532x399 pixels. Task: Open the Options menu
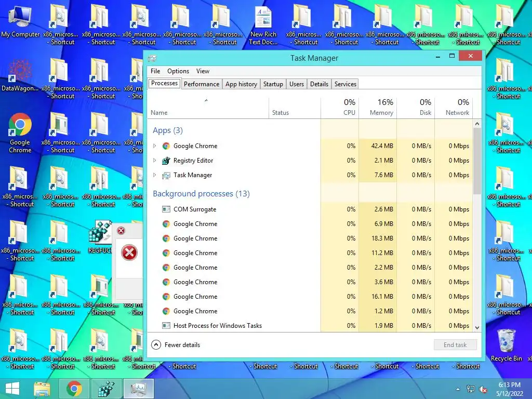[x=178, y=71]
